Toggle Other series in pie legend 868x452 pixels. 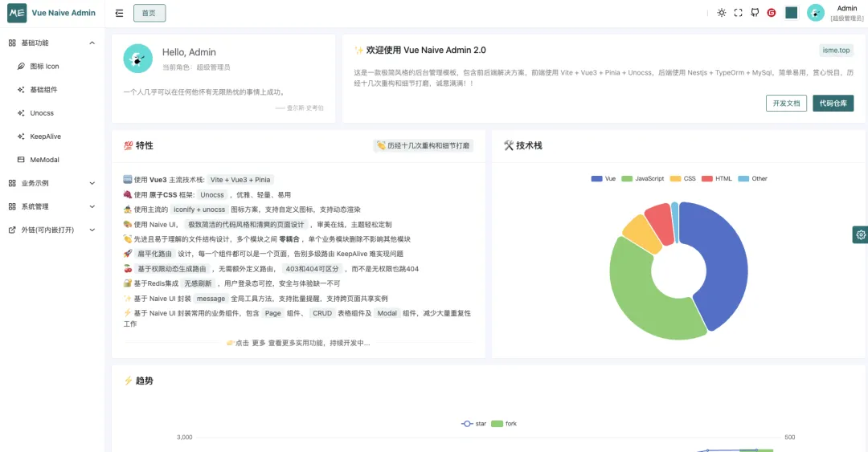pos(753,179)
